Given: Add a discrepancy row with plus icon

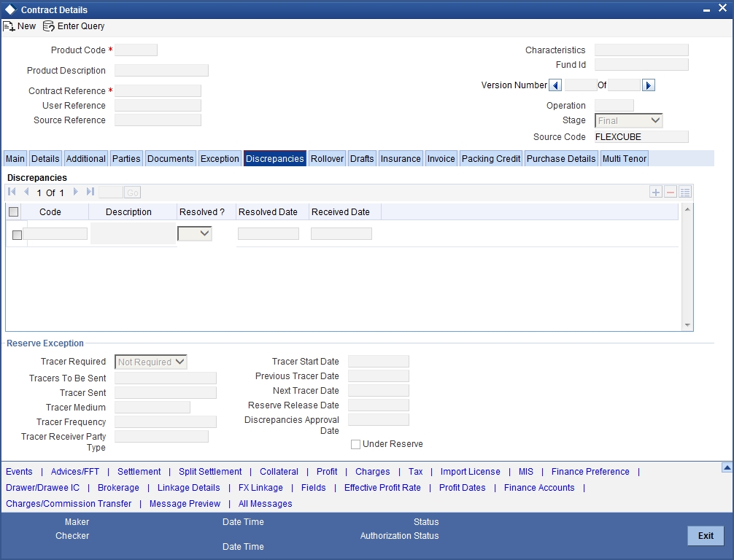Looking at the screenshot, I should (x=656, y=192).
